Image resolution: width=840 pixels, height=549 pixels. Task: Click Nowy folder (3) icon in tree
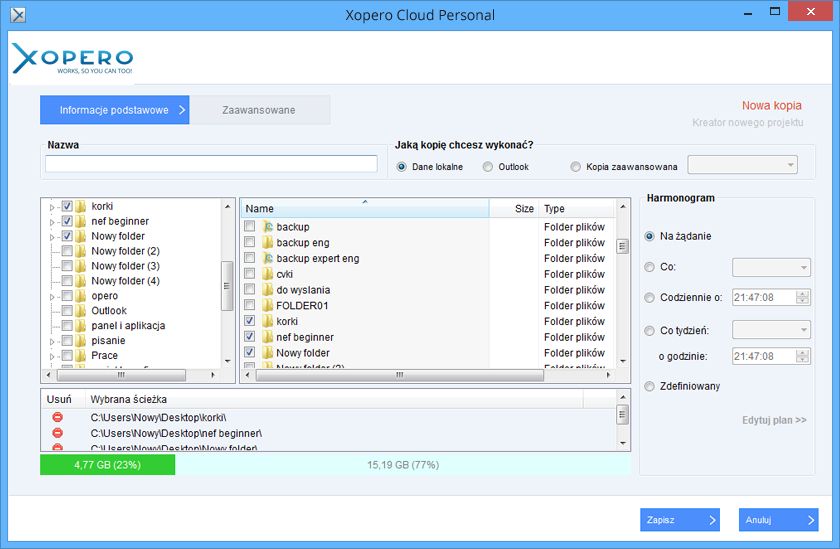81,266
